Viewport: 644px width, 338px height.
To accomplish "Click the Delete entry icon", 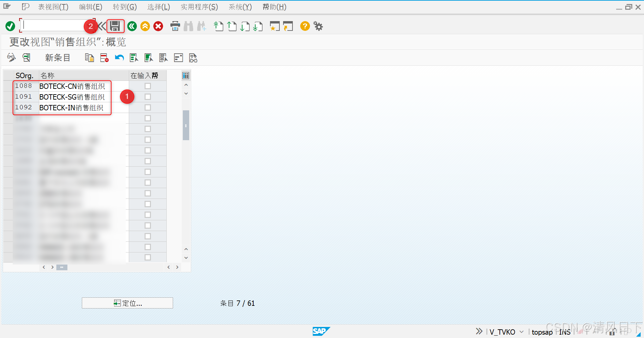I will coord(104,58).
